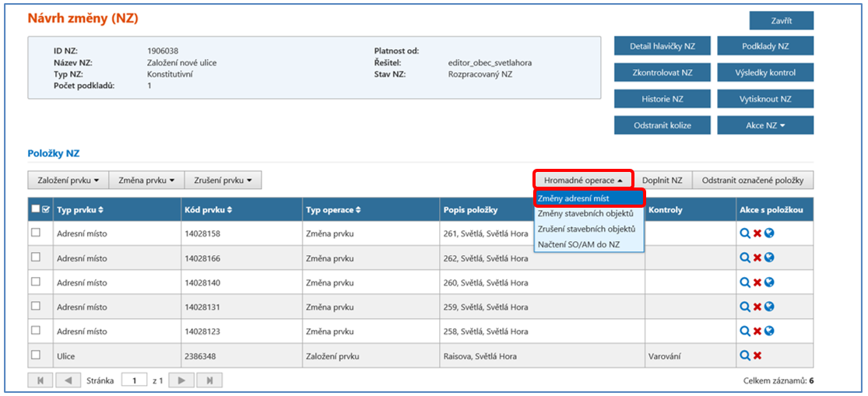
Task: Expand the Zrušení prvku dropdown
Action: tap(223, 180)
